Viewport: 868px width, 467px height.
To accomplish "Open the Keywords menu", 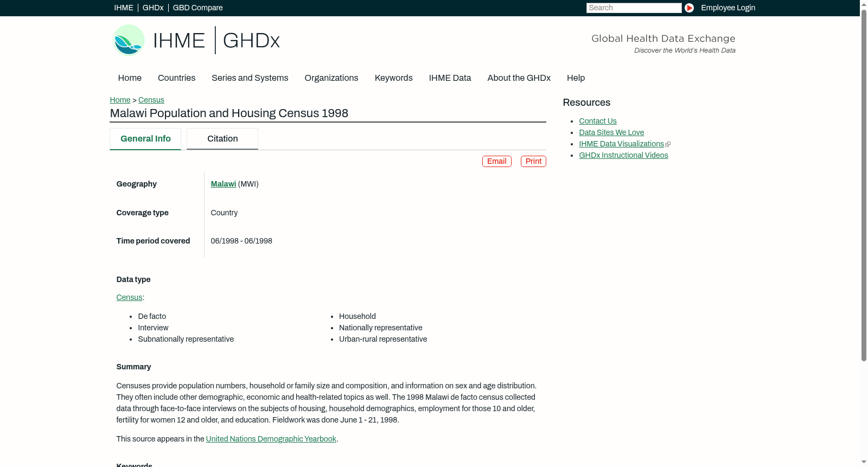I will coord(393,78).
